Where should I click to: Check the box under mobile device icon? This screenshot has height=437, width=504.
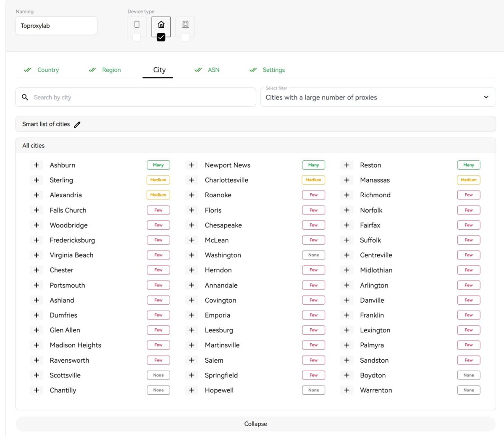136,37
